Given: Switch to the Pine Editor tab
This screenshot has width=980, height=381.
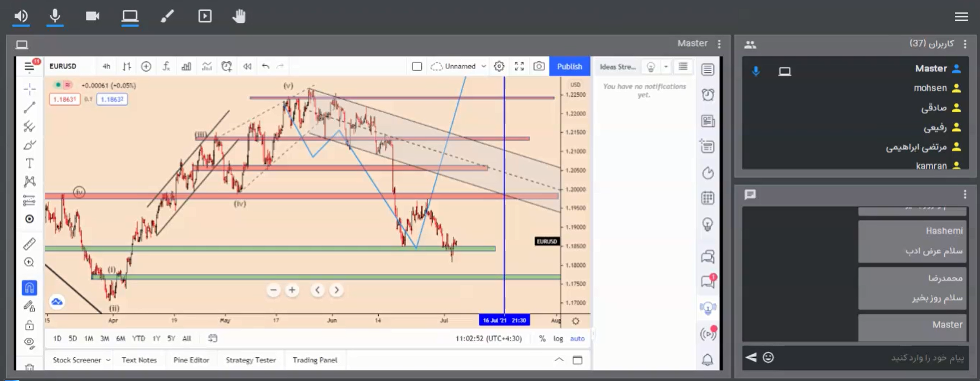Looking at the screenshot, I should 191,360.
